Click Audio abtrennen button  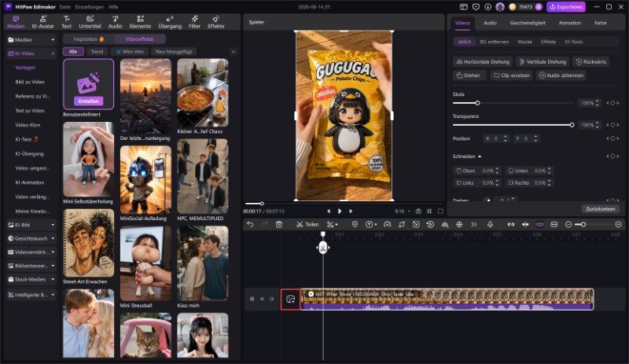(561, 75)
